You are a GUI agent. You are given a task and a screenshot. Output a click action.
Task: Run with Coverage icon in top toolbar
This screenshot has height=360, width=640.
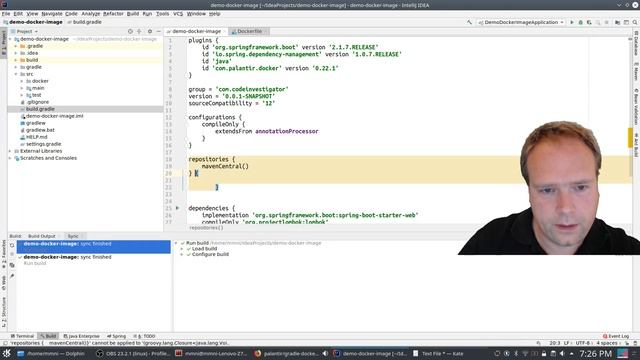pos(589,22)
